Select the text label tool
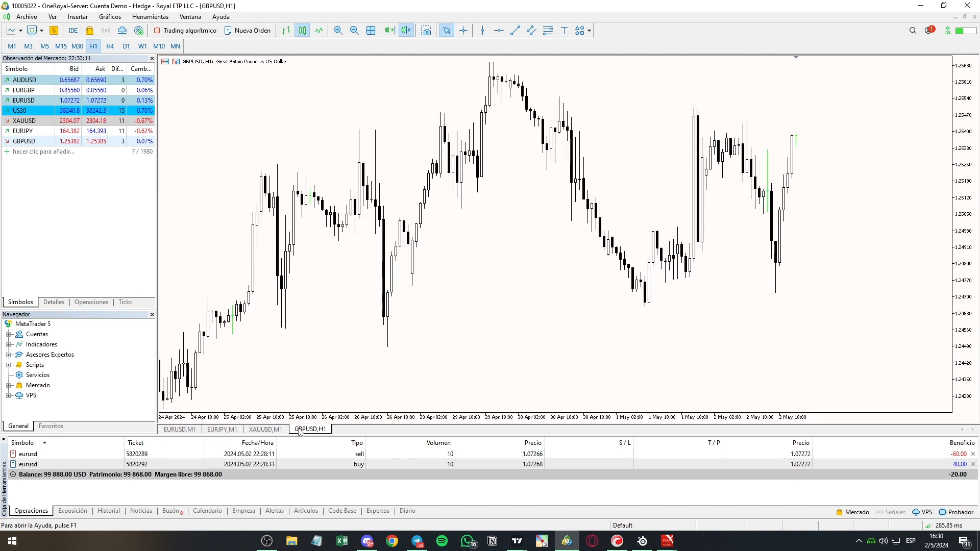 pos(564,31)
